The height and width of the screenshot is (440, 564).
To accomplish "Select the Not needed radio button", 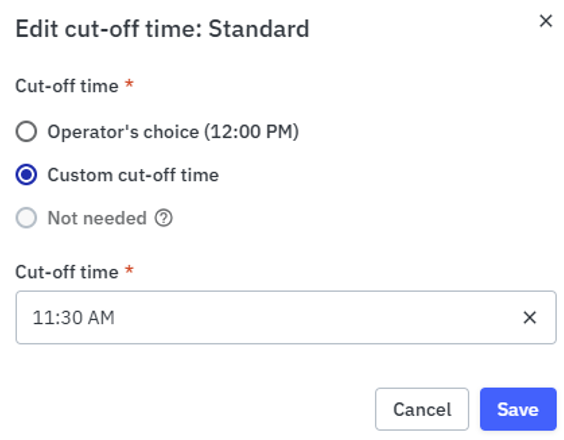I will coord(26,218).
